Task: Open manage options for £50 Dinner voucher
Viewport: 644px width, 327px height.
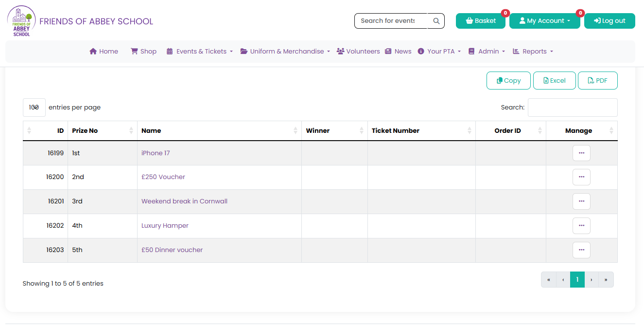Action: coord(581,250)
